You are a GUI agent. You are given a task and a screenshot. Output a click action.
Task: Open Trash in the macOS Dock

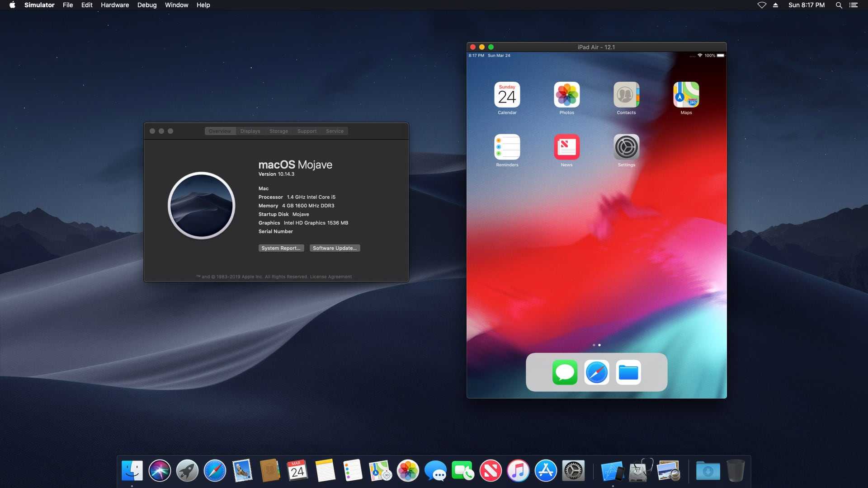[x=736, y=471]
